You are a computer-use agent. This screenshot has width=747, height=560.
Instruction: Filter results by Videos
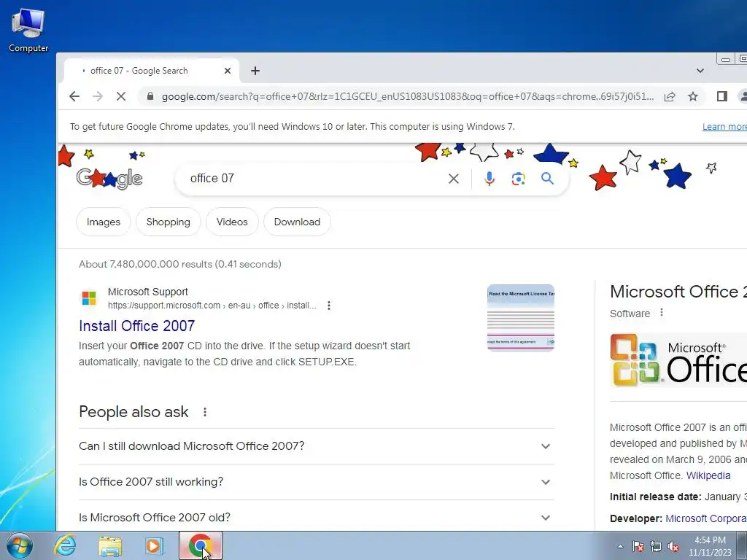coord(232,222)
